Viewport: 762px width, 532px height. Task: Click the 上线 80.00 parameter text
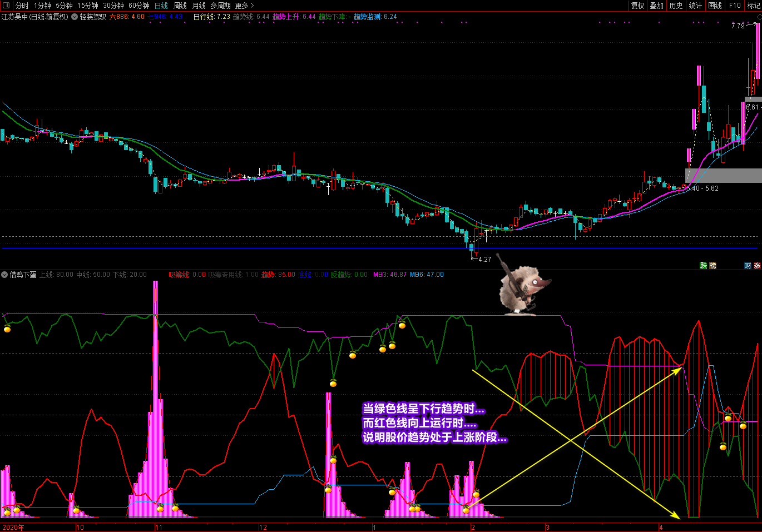tap(56, 275)
